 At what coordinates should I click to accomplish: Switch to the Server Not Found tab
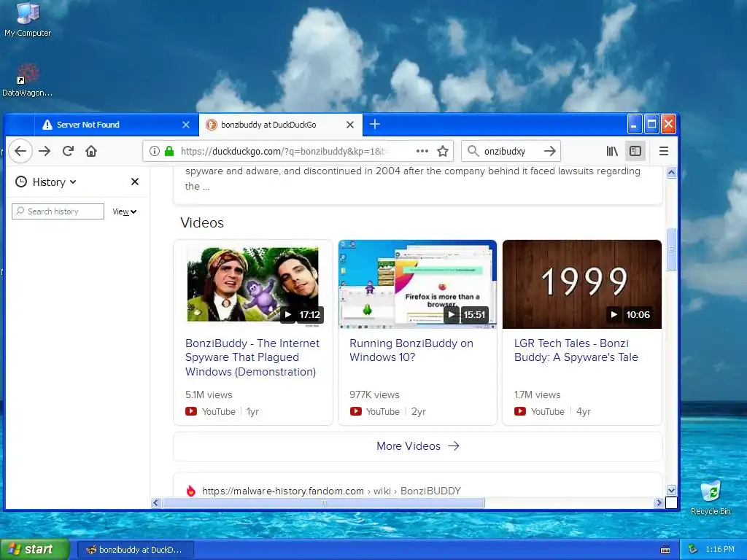tap(116, 125)
